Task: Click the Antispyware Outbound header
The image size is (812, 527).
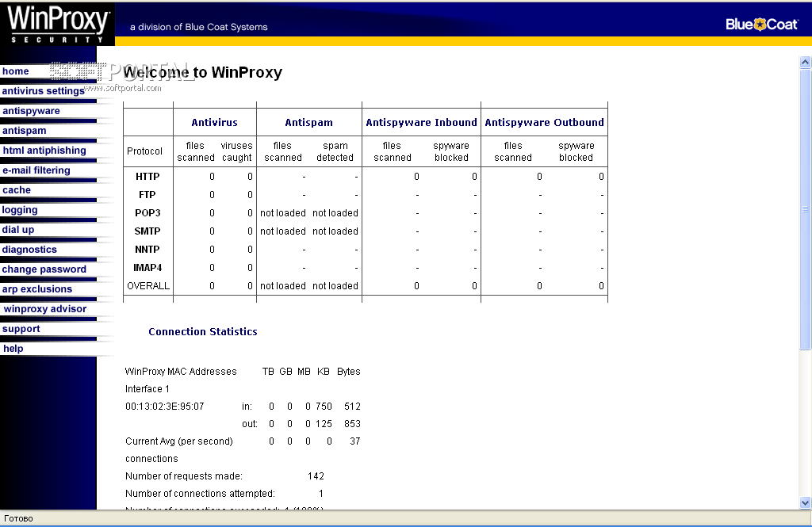Action: tap(544, 123)
